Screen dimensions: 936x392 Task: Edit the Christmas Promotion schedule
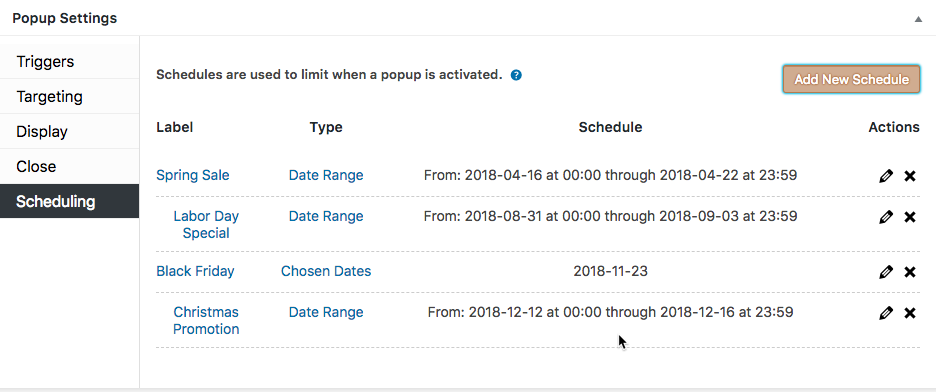pyautogui.click(x=886, y=313)
